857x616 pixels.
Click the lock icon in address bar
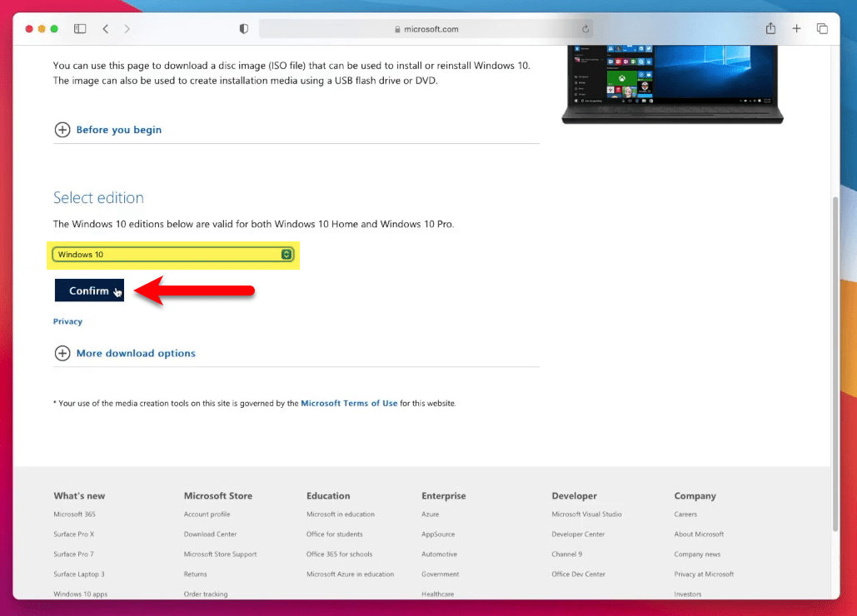coord(397,29)
